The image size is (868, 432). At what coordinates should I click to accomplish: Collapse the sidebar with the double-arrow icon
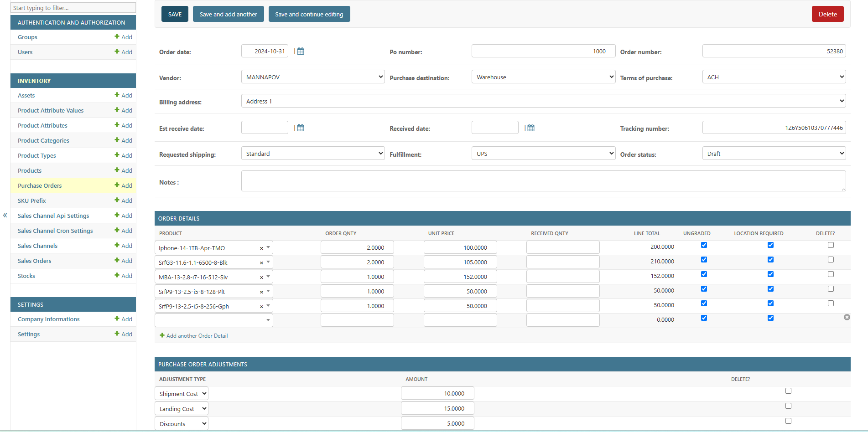(x=5, y=215)
